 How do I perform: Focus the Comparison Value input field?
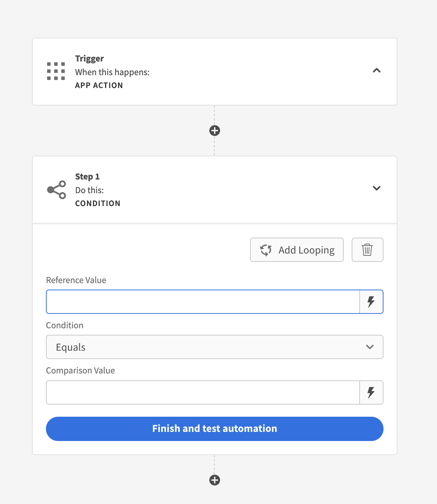(x=203, y=392)
